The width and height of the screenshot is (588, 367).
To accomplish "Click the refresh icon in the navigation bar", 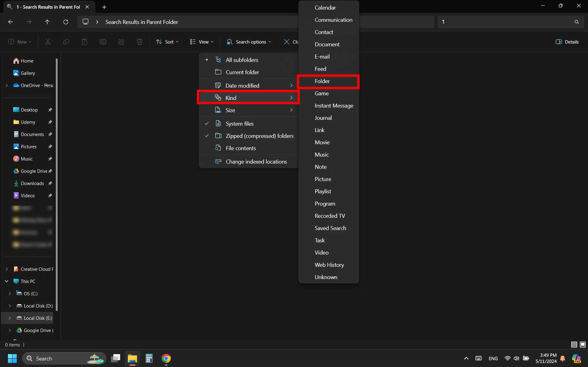I will (66, 22).
